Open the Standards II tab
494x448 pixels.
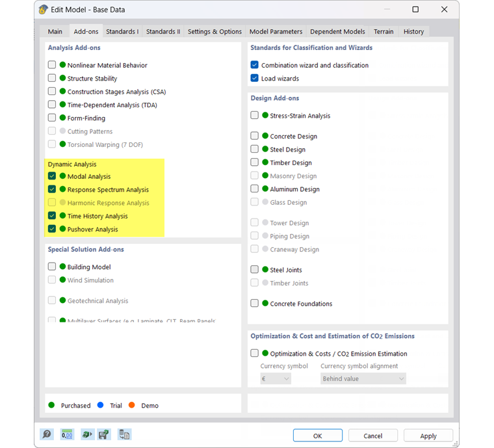click(163, 31)
